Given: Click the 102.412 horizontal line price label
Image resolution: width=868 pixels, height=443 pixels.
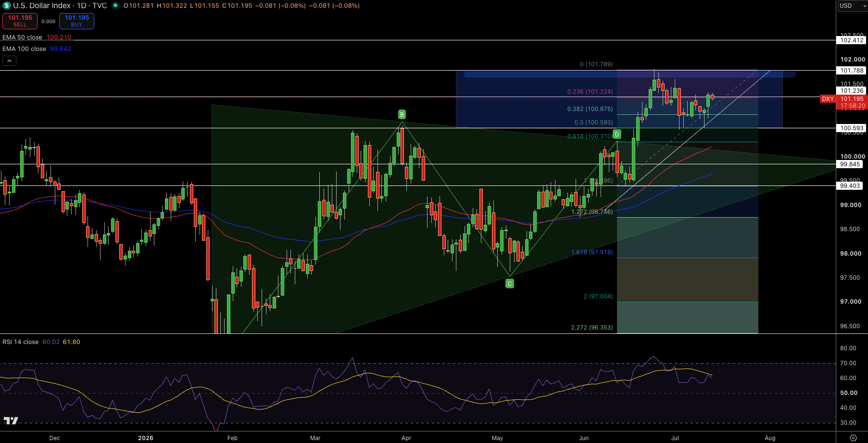Looking at the screenshot, I should click(852, 40).
